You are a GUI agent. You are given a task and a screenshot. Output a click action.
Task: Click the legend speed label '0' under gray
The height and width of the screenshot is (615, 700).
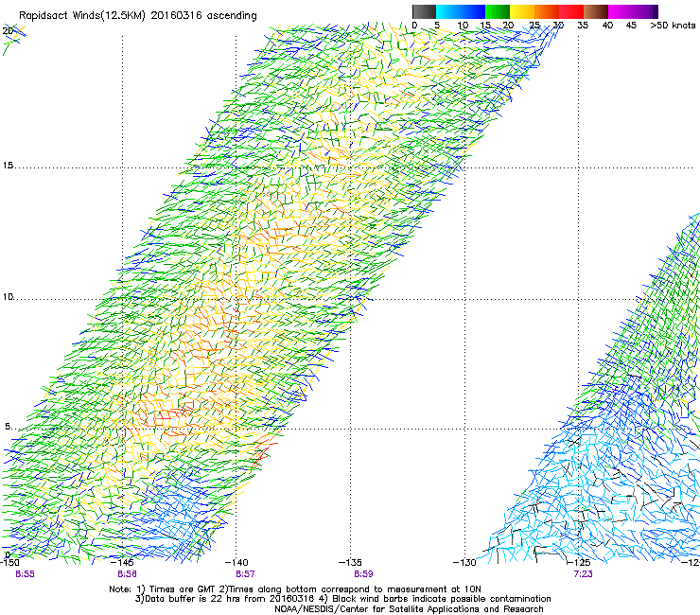[x=414, y=26]
